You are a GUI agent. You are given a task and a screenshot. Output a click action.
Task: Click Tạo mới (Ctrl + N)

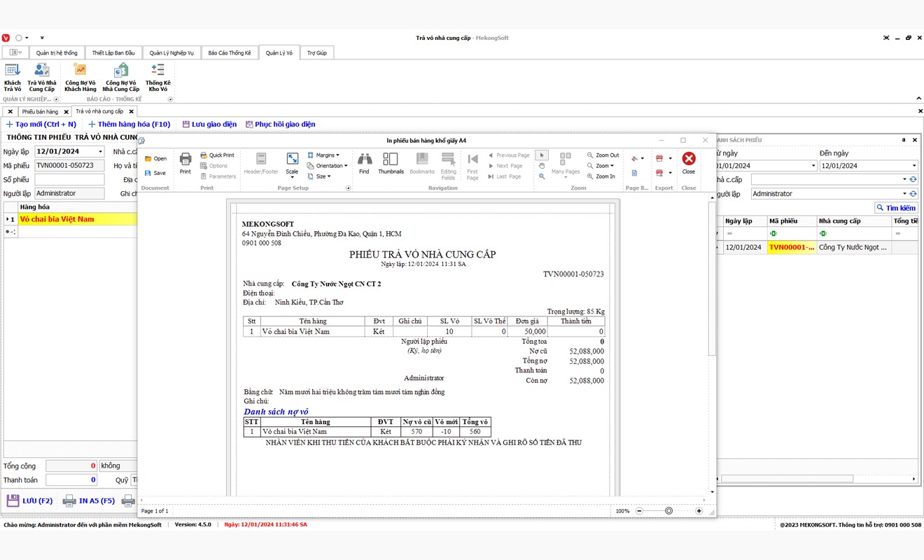pyautogui.click(x=41, y=124)
